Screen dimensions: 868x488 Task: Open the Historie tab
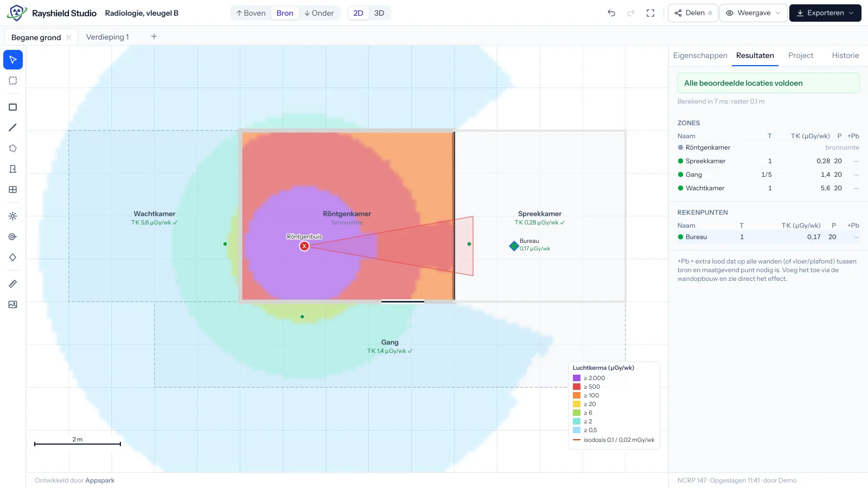click(x=845, y=55)
